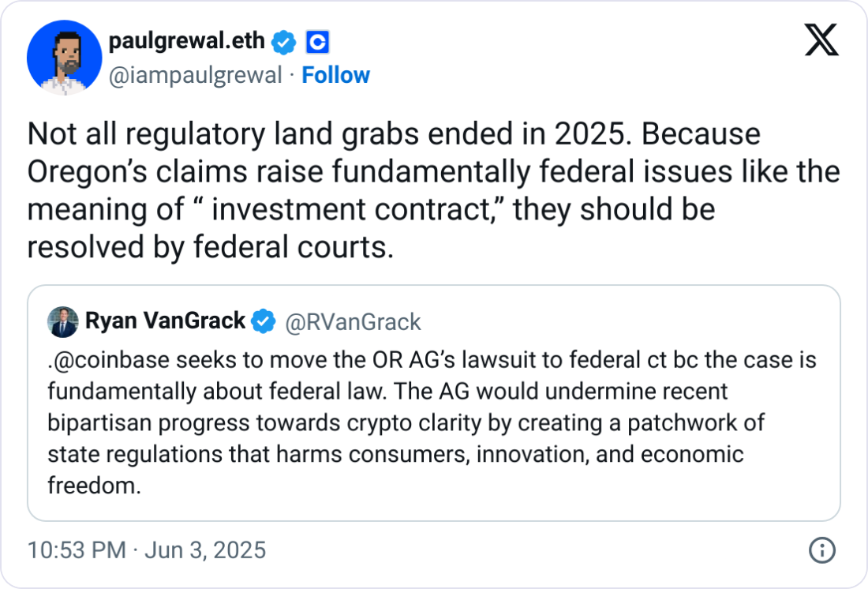Open the @coinbase mention in quoted tweet
The image size is (868, 589).
pos(103,360)
